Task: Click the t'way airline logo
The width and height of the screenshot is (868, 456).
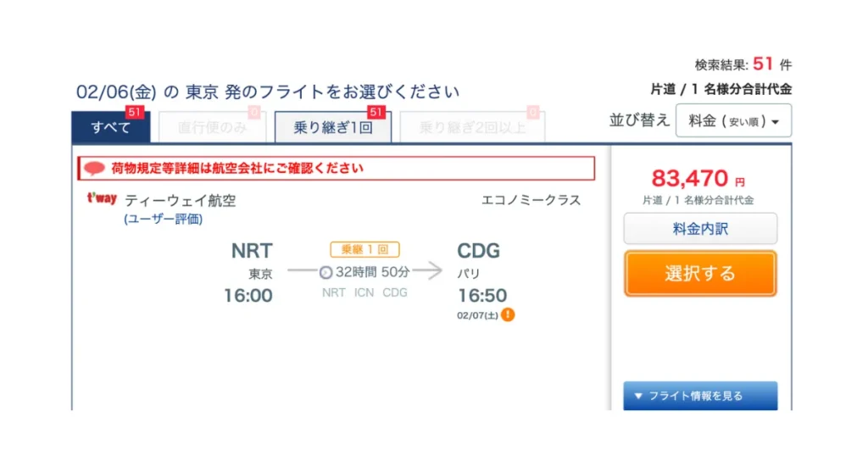Action: pyautogui.click(x=102, y=199)
